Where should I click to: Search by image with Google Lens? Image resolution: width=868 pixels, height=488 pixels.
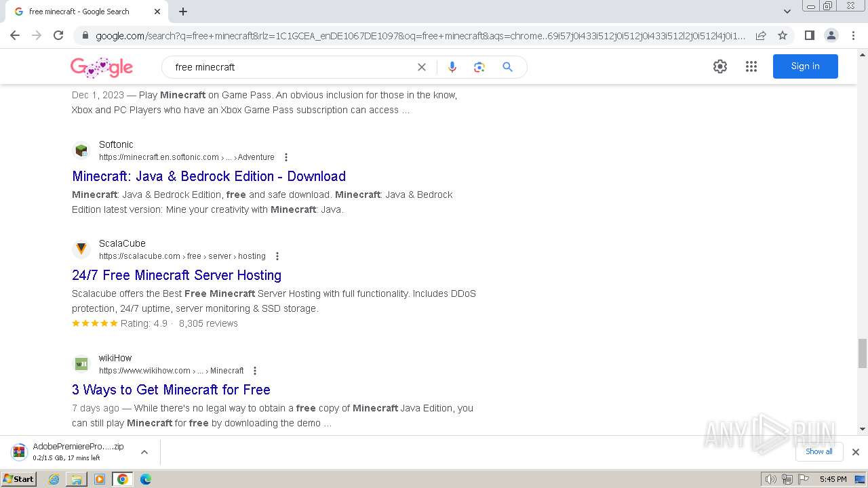point(479,66)
